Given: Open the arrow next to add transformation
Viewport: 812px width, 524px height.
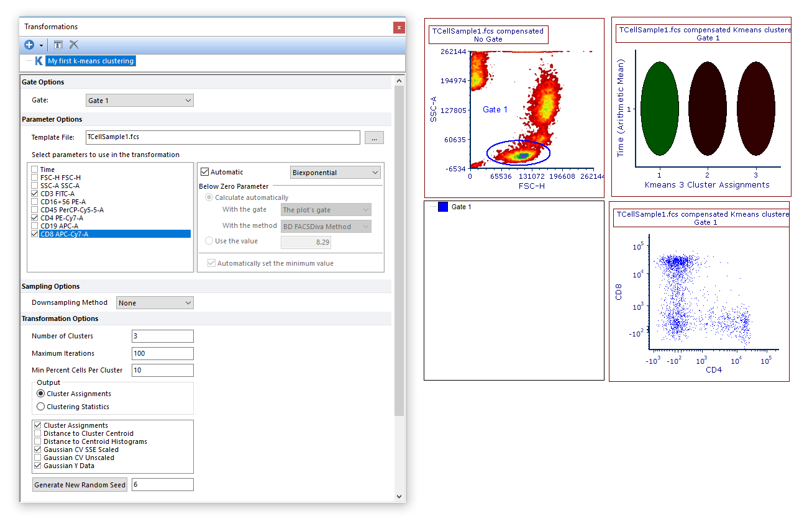Looking at the screenshot, I should tap(41, 45).
